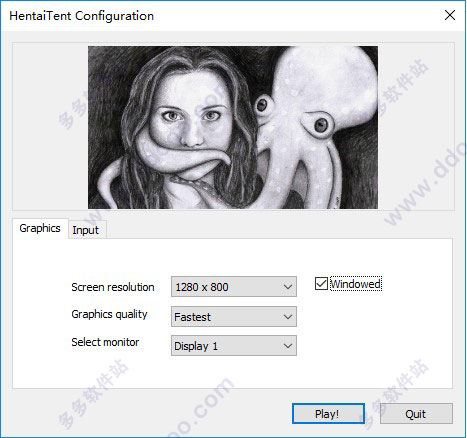The width and height of the screenshot is (467, 438).
Task: Open the Select monitor dropdown
Action: point(234,346)
